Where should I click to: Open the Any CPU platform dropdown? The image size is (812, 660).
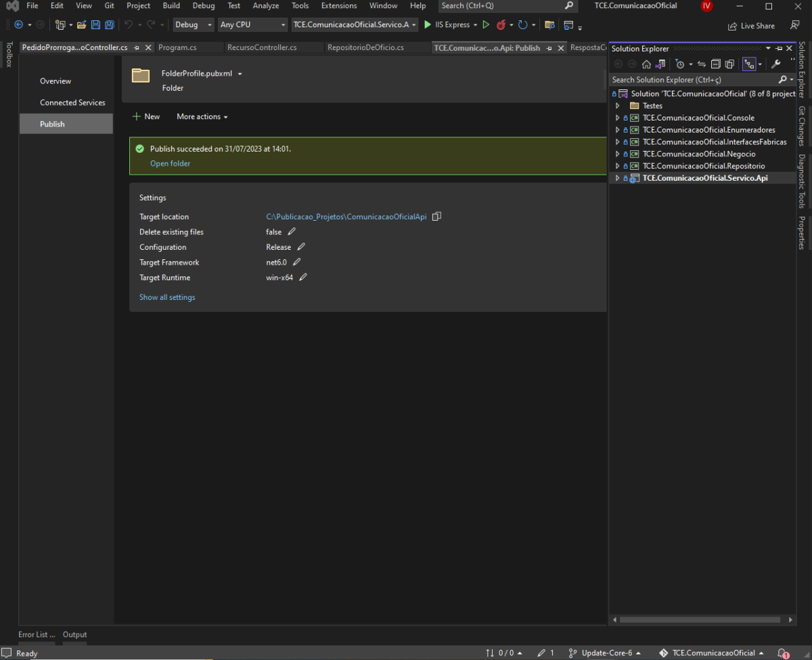coord(252,25)
